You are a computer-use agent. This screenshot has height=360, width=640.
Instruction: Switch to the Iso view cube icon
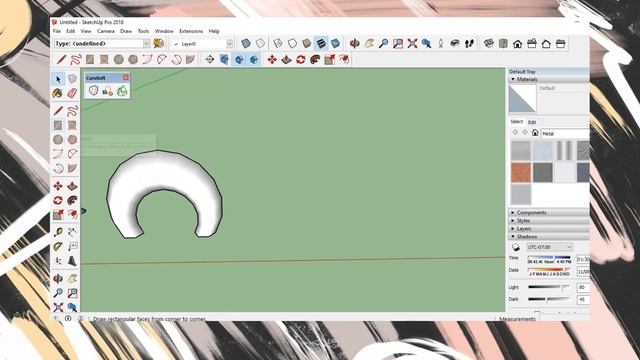pos(489,43)
